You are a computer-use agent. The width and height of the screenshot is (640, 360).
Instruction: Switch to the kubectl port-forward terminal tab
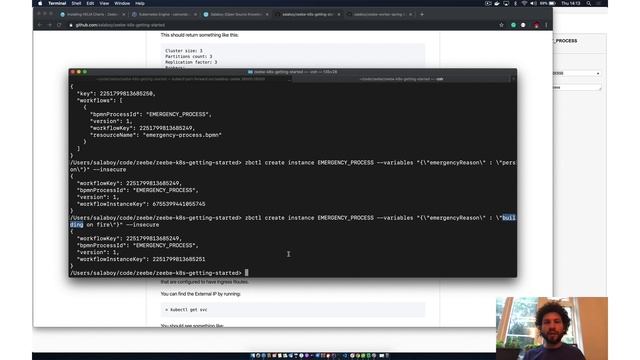click(180, 79)
